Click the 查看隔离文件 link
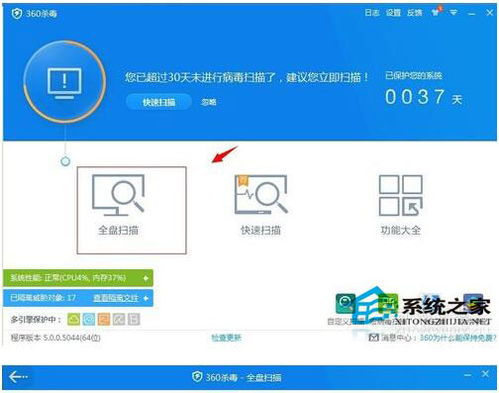This screenshot has width=499, height=393. point(116,298)
